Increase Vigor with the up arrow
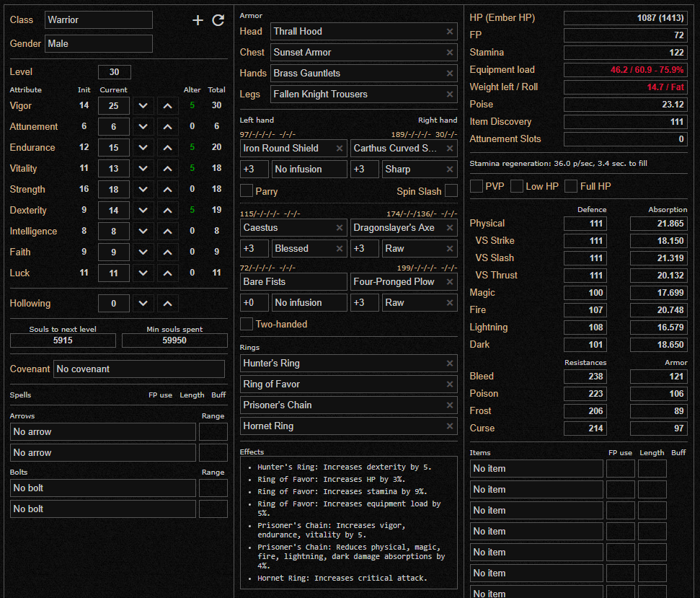Screen dimensions: 700x598 pos(167,106)
